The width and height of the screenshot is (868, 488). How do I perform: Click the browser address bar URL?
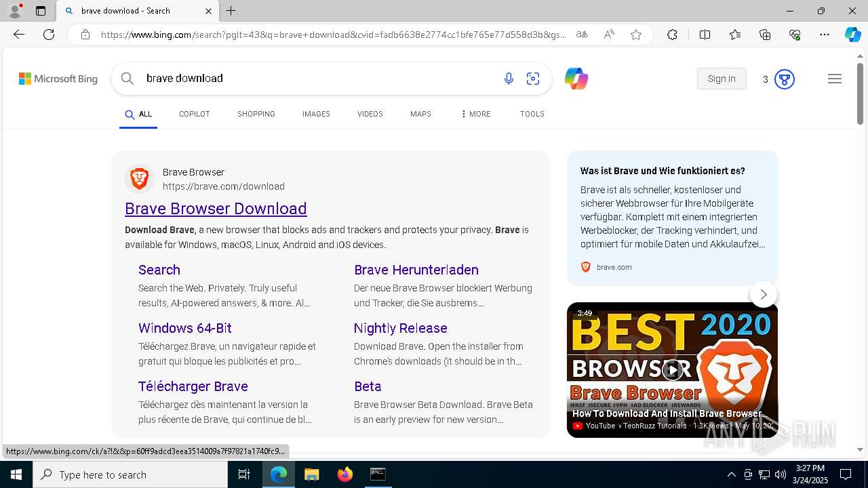click(x=334, y=35)
